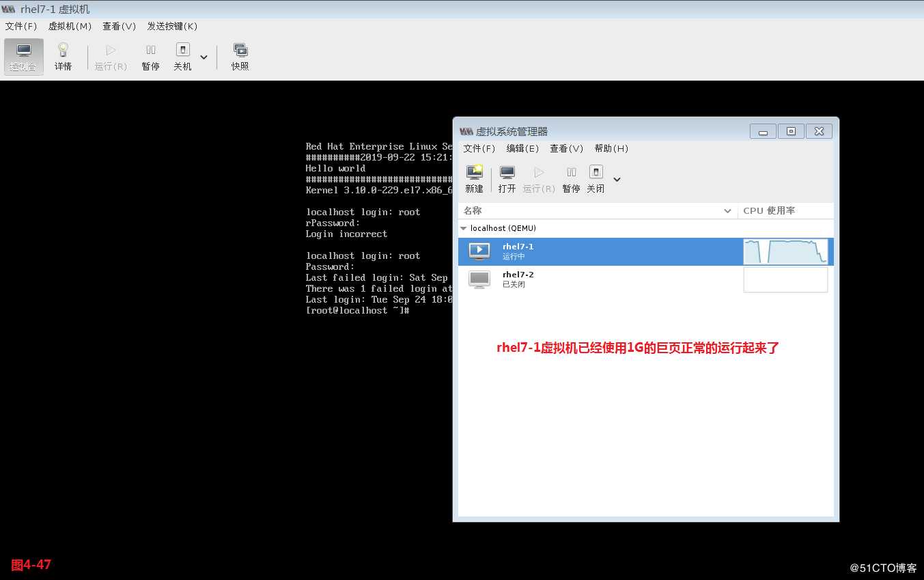Click the Name column header chevron
The width and height of the screenshot is (924, 580).
(x=727, y=211)
